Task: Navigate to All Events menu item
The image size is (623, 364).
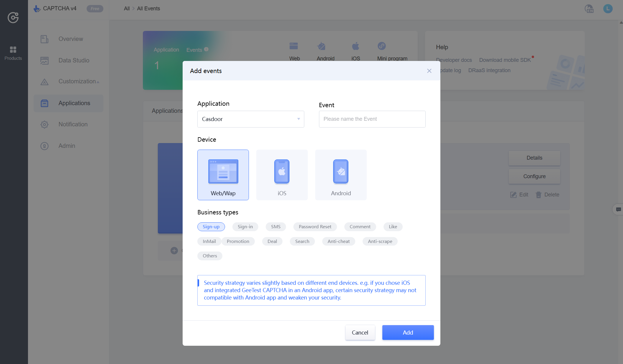Action: click(x=148, y=8)
